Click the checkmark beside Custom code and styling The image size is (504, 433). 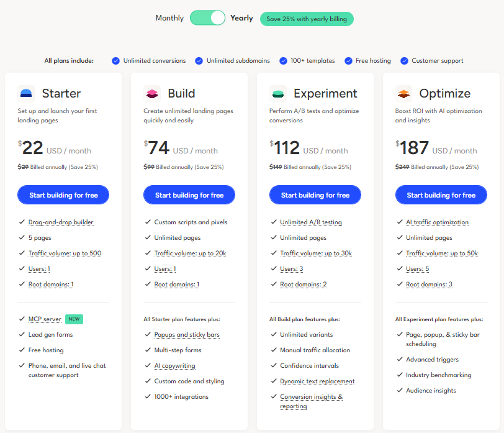click(x=148, y=381)
